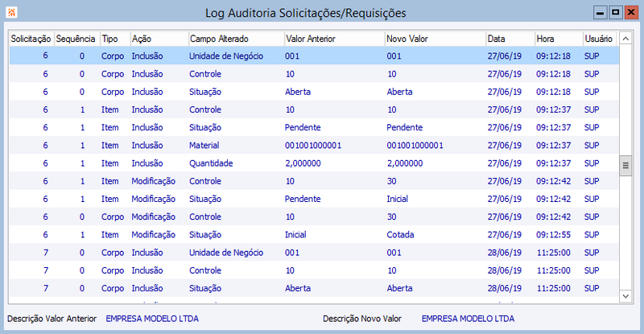Click the Usuário column header
Viewport: 644px width, 334px height.
[600, 39]
